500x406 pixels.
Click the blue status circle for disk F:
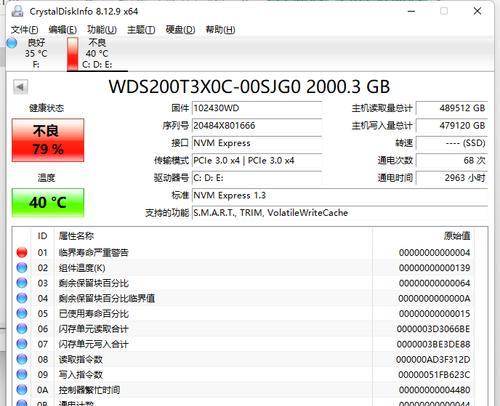pyautogui.click(x=12, y=43)
